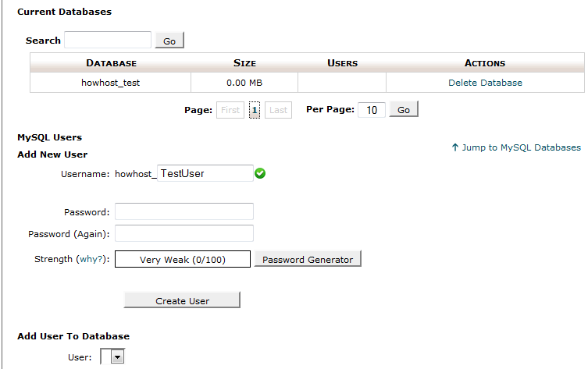Click the Database column header
Image resolution: width=588 pixels, height=369 pixels.
click(112, 63)
